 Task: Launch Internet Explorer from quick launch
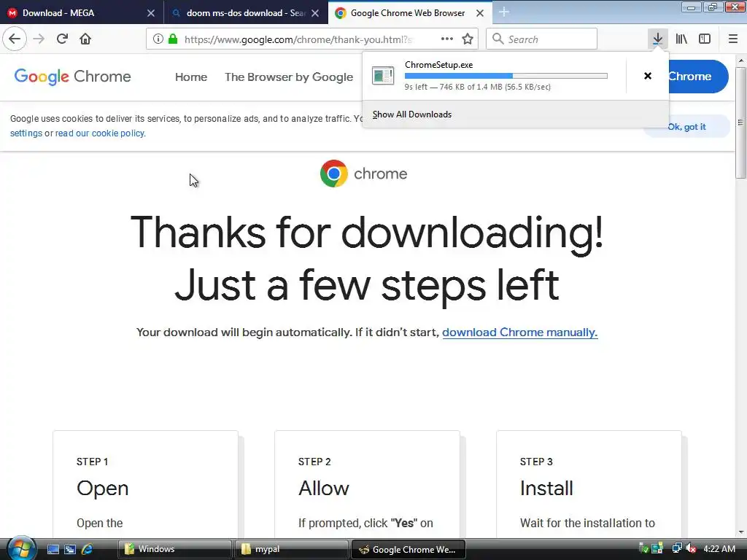[88, 549]
